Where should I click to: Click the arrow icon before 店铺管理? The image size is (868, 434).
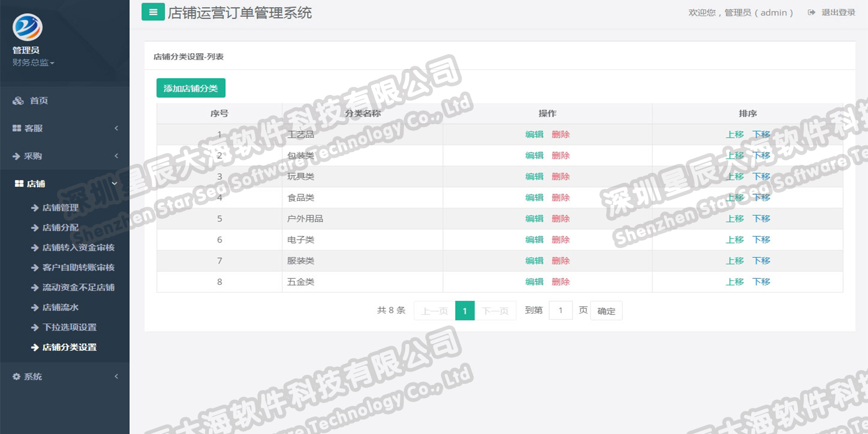[x=35, y=208]
